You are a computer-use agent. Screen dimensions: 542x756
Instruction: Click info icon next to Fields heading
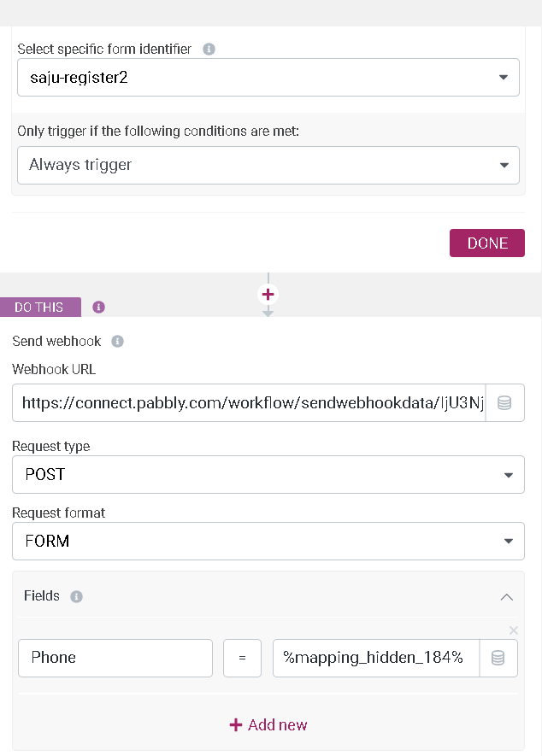(76, 596)
